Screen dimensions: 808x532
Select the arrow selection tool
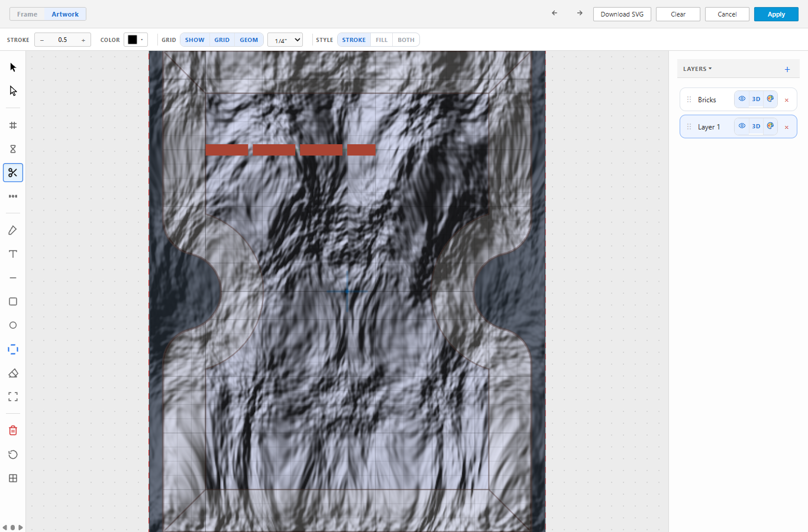coord(13,67)
